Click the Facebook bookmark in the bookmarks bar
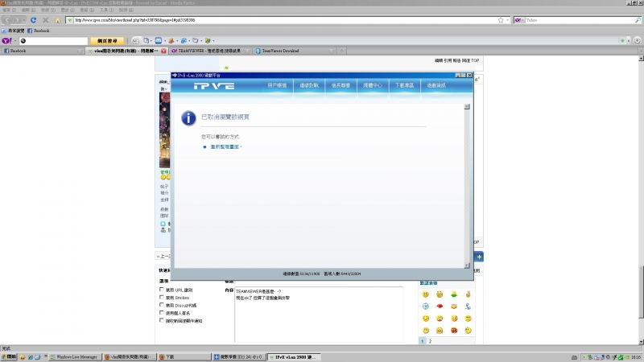This screenshot has width=644, height=362. pyautogui.click(x=38, y=31)
